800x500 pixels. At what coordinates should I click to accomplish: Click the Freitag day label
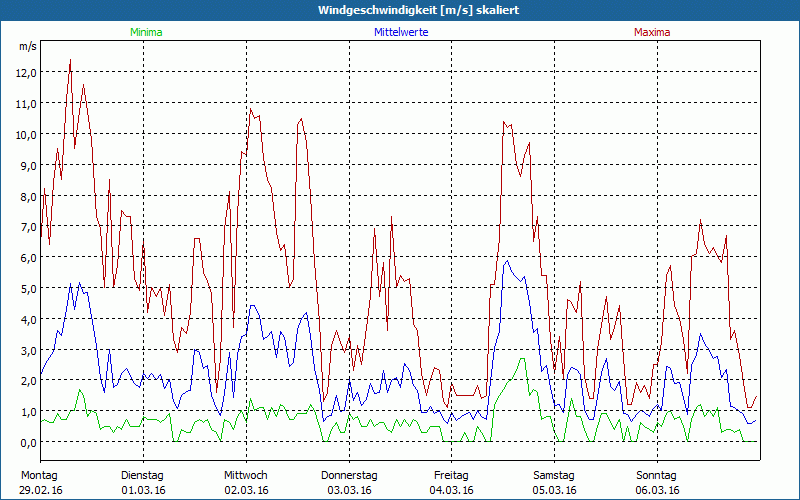point(451,476)
